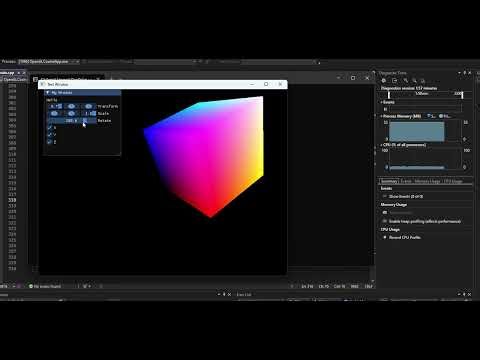Switch to the Memory Usage tab

428,181
